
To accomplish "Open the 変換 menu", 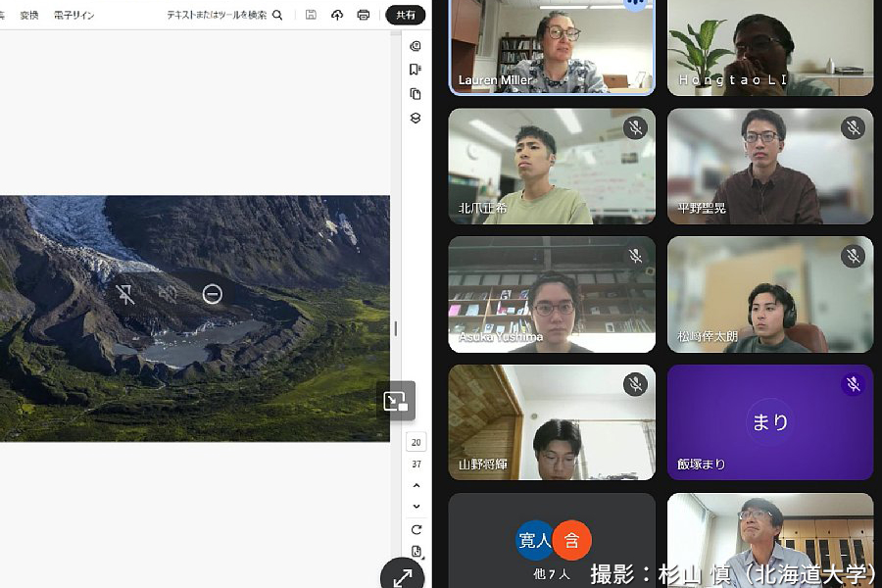I will click(x=29, y=15).
